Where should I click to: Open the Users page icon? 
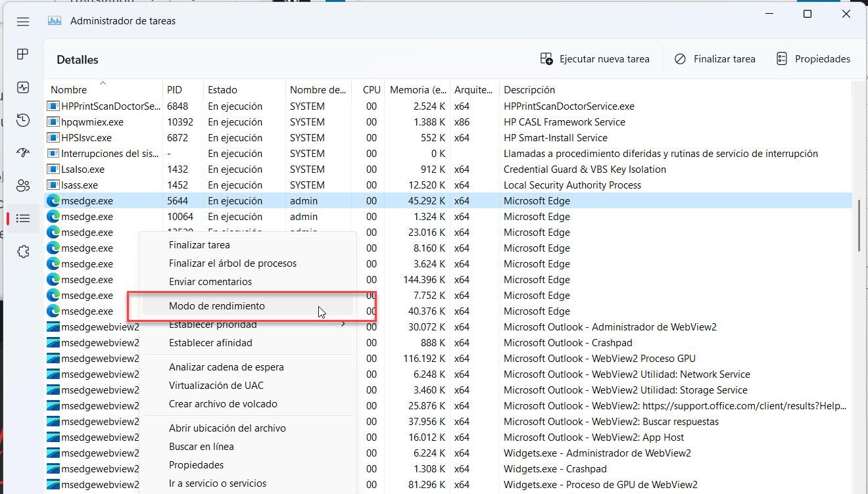point(23,185)
